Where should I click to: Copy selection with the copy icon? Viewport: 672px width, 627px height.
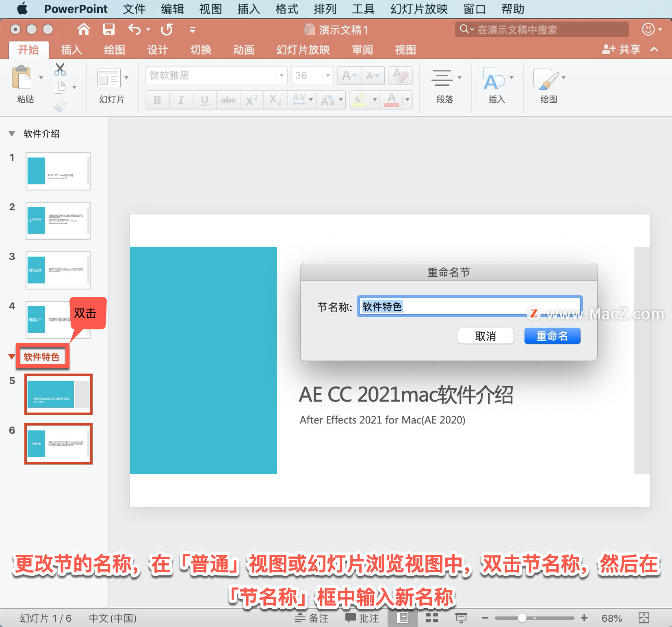point(60,87)
